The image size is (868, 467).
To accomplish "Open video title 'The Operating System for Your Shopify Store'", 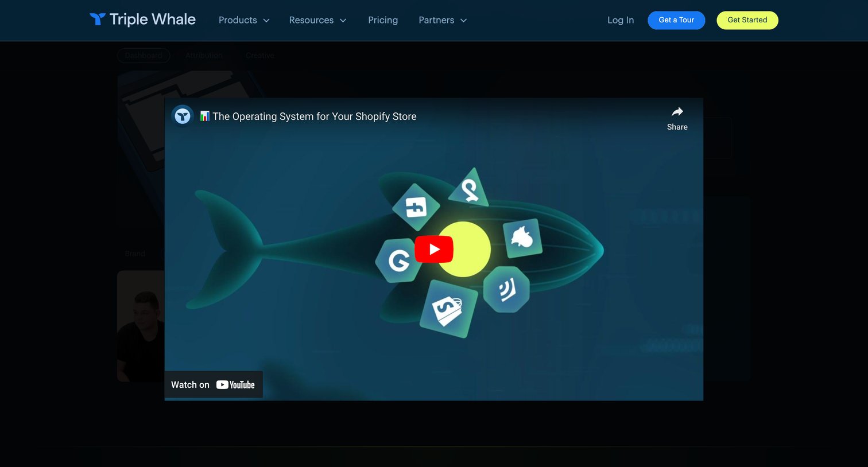I will tap(308, 116).
